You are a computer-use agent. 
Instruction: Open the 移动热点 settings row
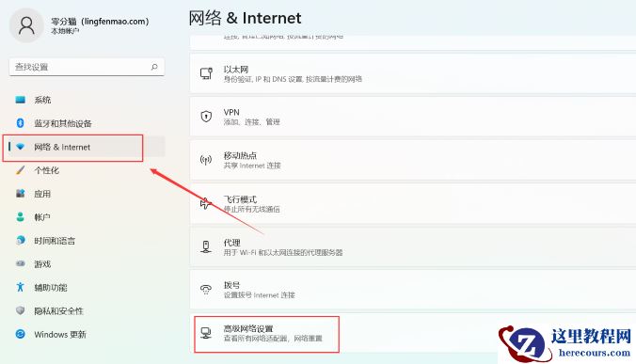pos(413,160)
